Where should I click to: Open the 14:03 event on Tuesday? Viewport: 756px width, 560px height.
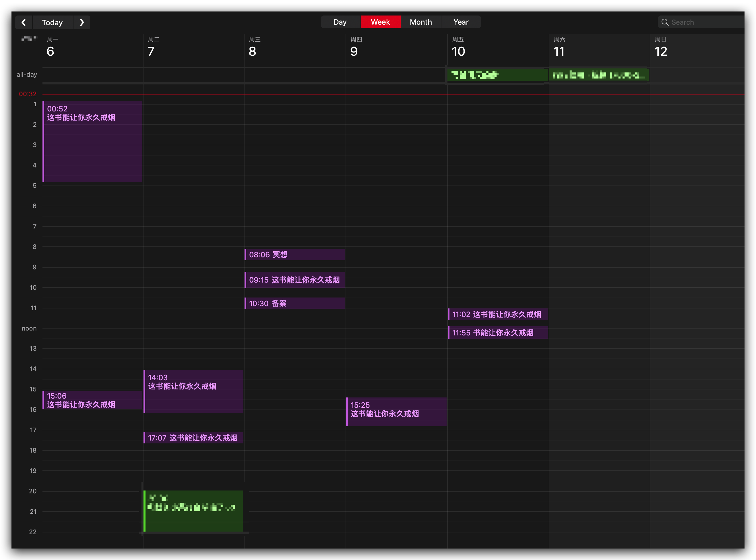(x=193, y=391)
